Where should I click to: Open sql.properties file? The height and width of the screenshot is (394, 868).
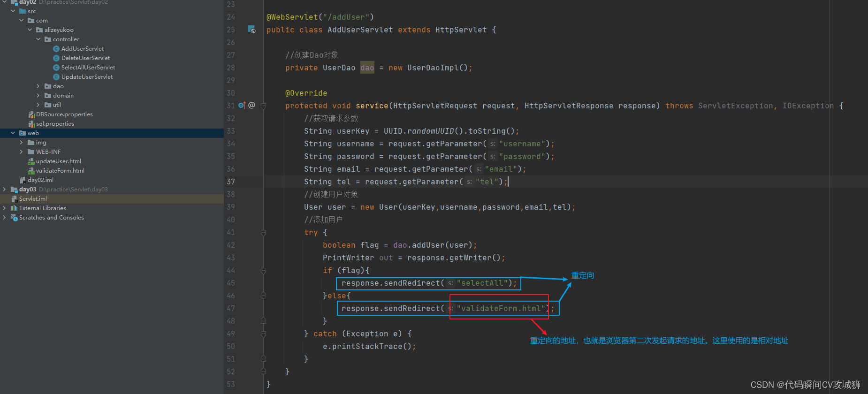click(x=55, y=124)
